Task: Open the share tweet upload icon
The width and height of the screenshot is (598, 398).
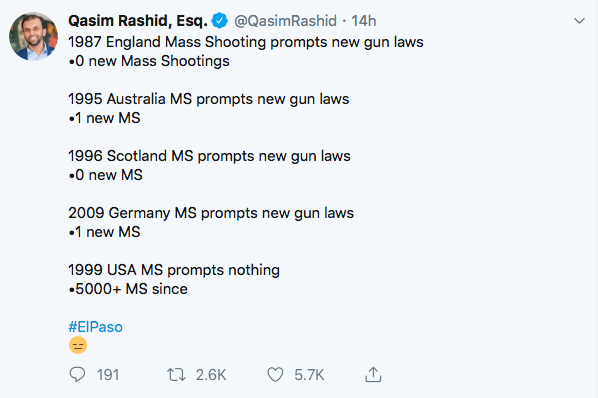Action: pyautogui.click(x=373, y=374)
